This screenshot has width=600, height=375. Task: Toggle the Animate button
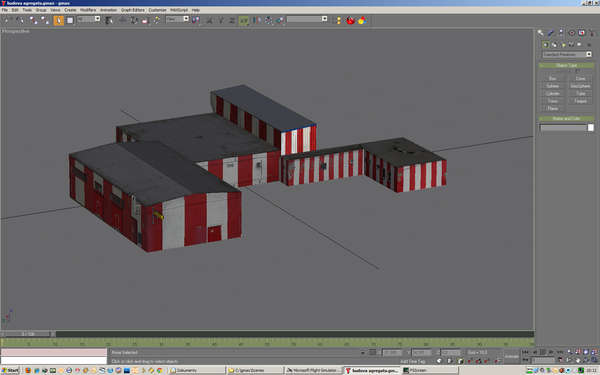(x=511, y=356)
